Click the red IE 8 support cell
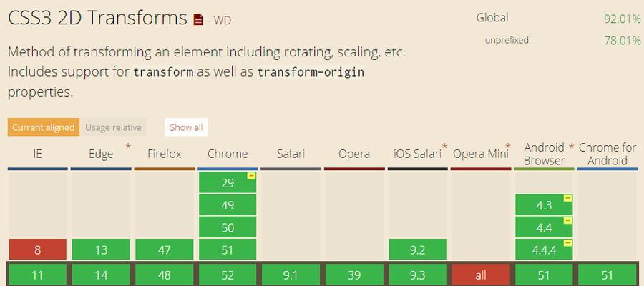644x286 pixels. [x=37, y=250]
